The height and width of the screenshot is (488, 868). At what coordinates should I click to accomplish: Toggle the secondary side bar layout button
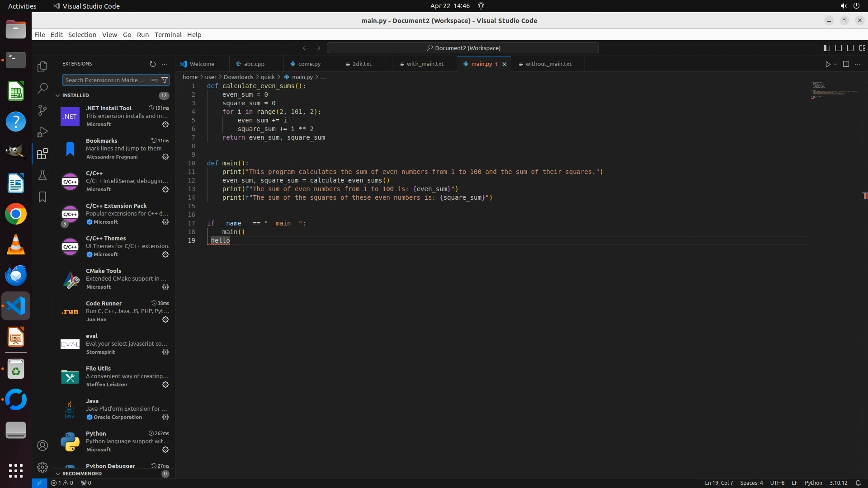[x=850, y=48]
